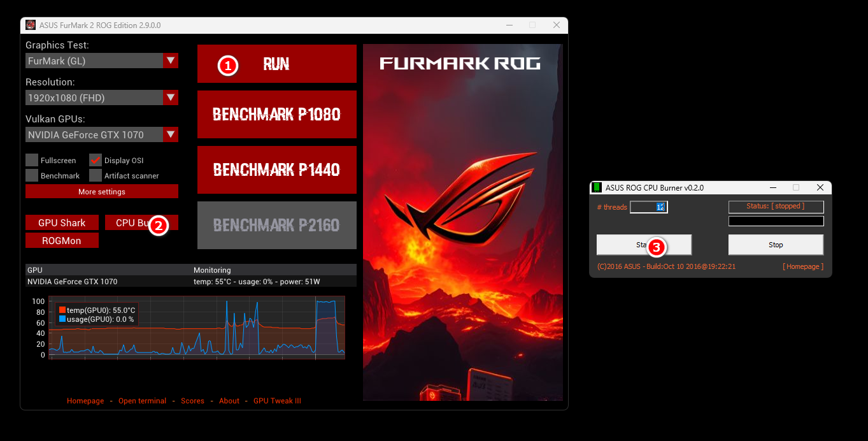Viewport: 868px width, 441px height.
Task: Open the CPU Burner tool from FurMark
Action: tap(141, 222)
